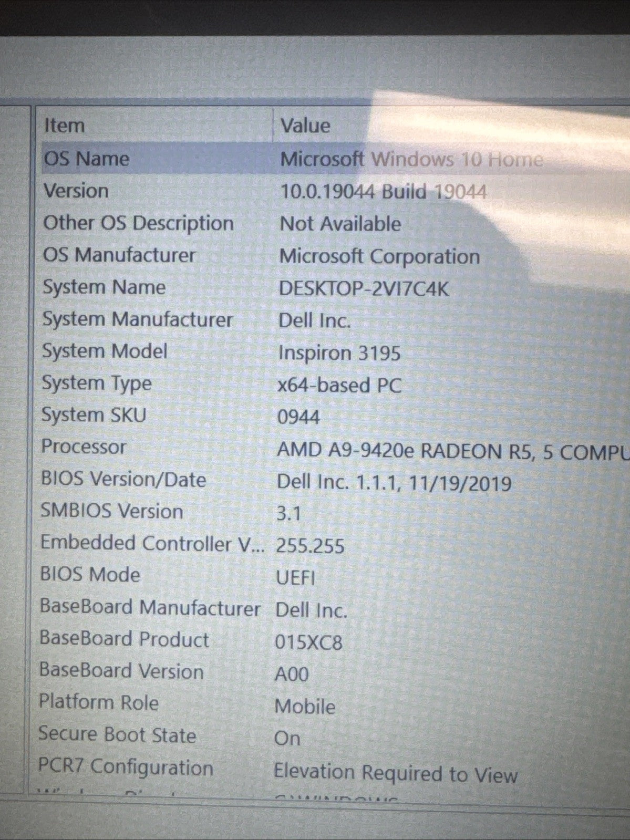Click Dell Inc. in BaseBoard Manufacturer row
Screen dimensions: 630x840
click(311, 610)
